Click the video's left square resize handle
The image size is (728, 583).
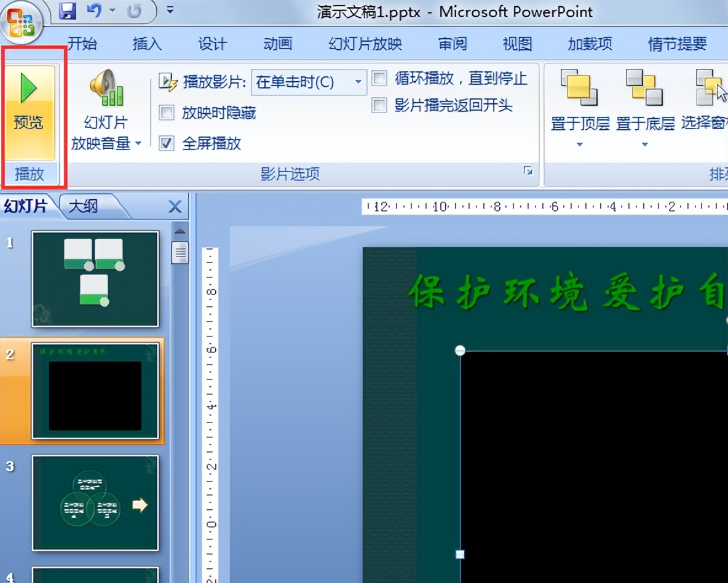pos(460,554)
